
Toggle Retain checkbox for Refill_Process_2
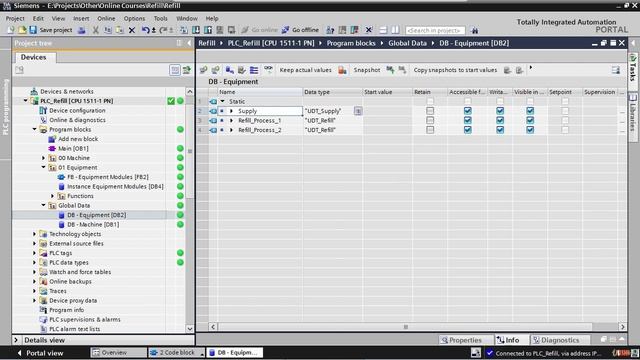pos(430,130)
